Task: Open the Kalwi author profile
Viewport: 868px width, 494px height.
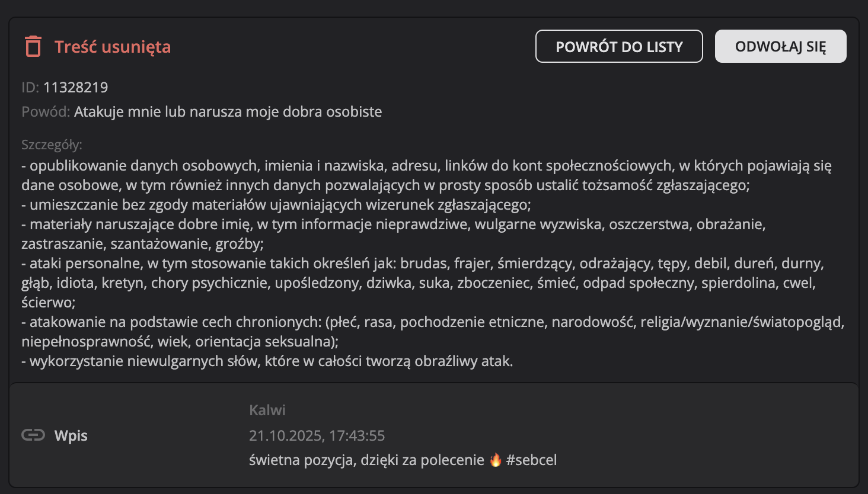Action: pyautogui.click(x=267, y=410)
